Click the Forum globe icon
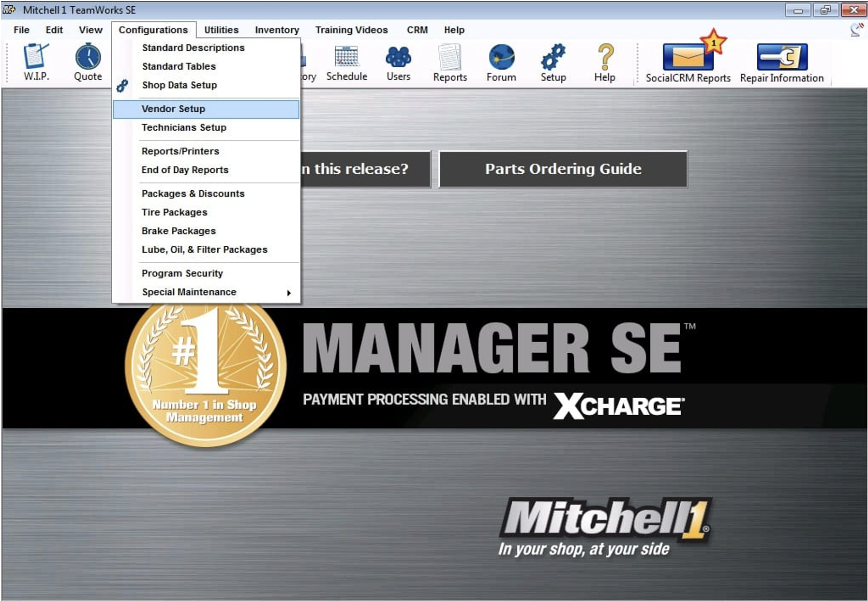Image resolution: width=868 pixels, height=601 pixels. 501,63
